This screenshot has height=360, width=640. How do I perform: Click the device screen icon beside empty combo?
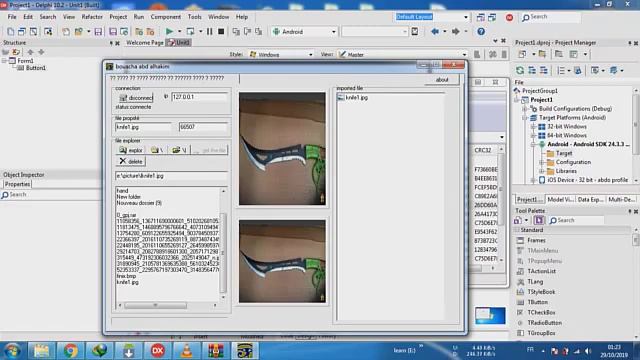(x=415, y=31)
